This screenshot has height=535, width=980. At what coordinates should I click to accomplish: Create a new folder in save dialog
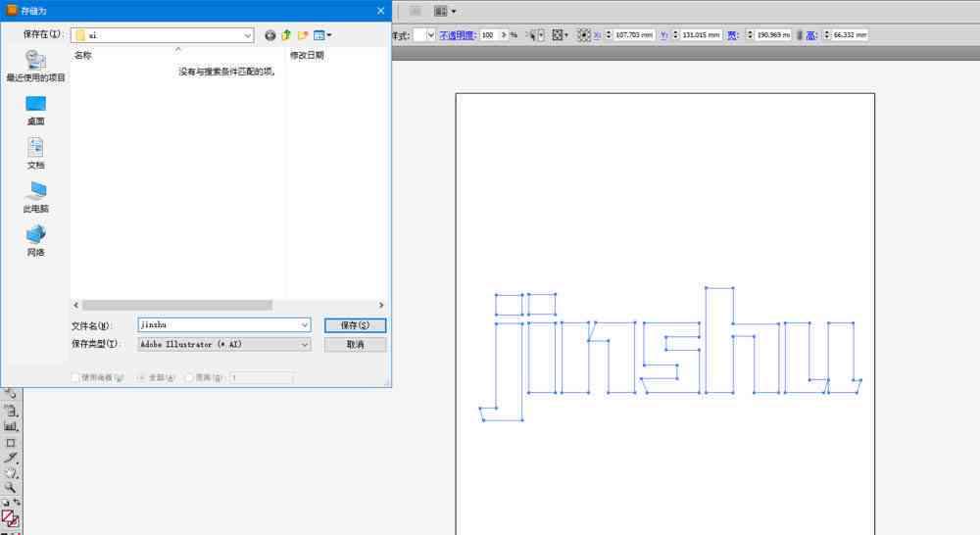[303, 35]
